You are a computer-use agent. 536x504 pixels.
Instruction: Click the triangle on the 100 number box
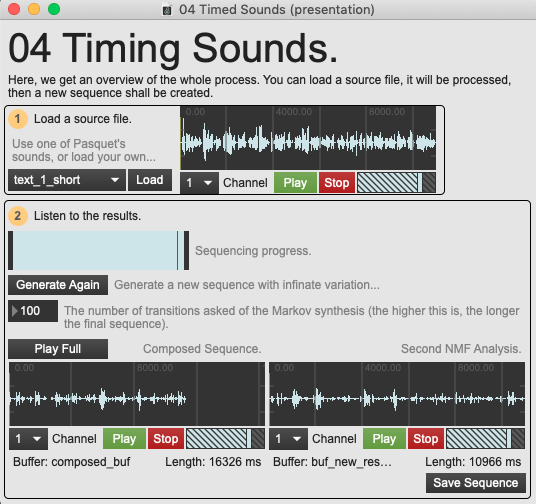click(14, 311)
